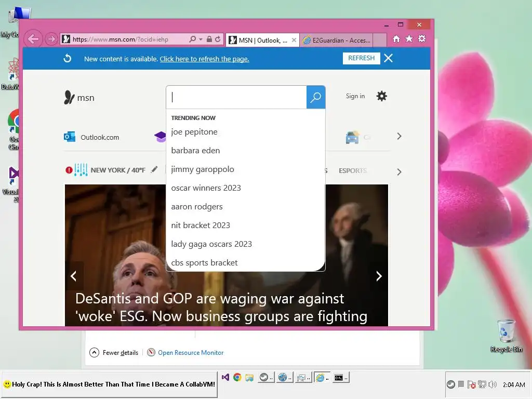This screenshot has width=532, height=399.
Task: Open the ESPORTS news category
Action: pos(353,170)
